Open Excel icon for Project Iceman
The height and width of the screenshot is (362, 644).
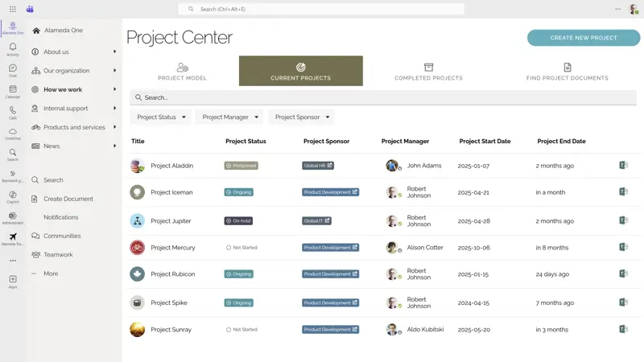pos(623,191)
